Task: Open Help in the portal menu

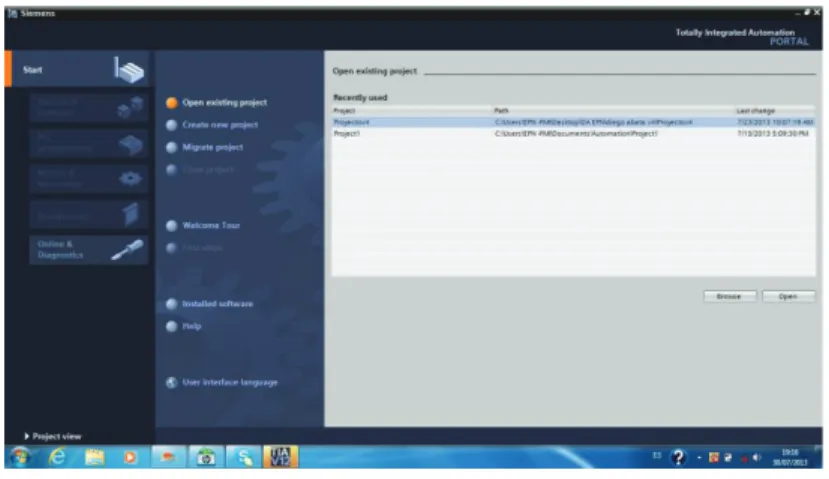Action: (x=191, y=326)
